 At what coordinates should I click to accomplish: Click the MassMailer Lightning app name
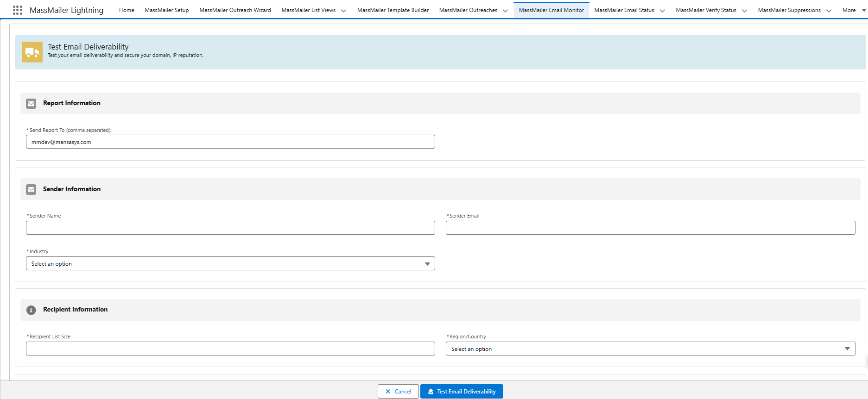click(x=66, y=10)
